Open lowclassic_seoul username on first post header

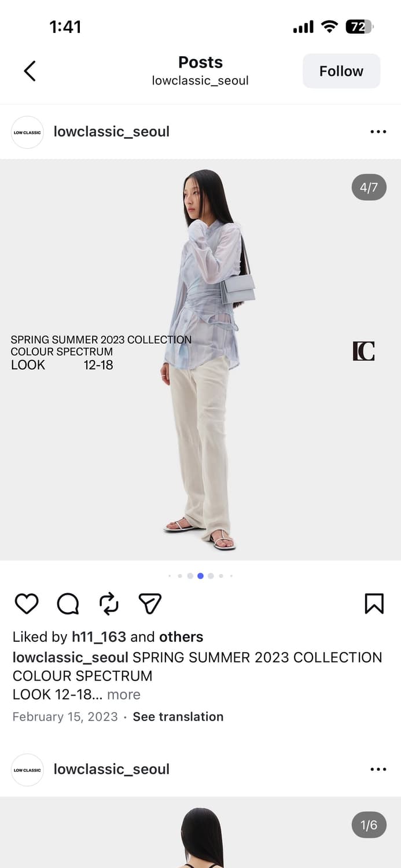[x=112, y=132]
